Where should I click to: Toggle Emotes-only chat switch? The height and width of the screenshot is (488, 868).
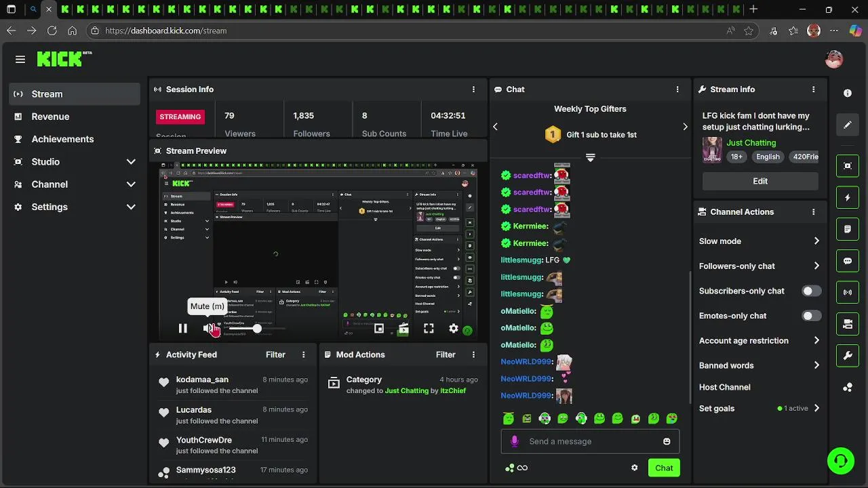tap(812, 316)
